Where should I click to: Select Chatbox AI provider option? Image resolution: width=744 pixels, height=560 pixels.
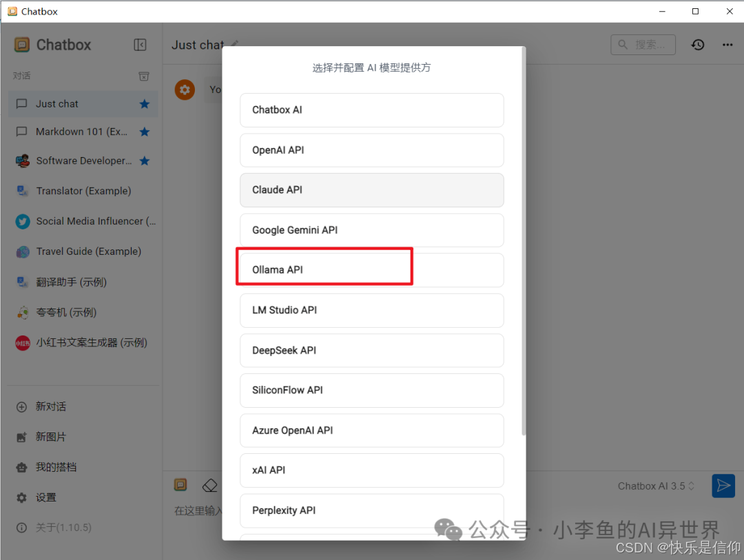point(371,110)
